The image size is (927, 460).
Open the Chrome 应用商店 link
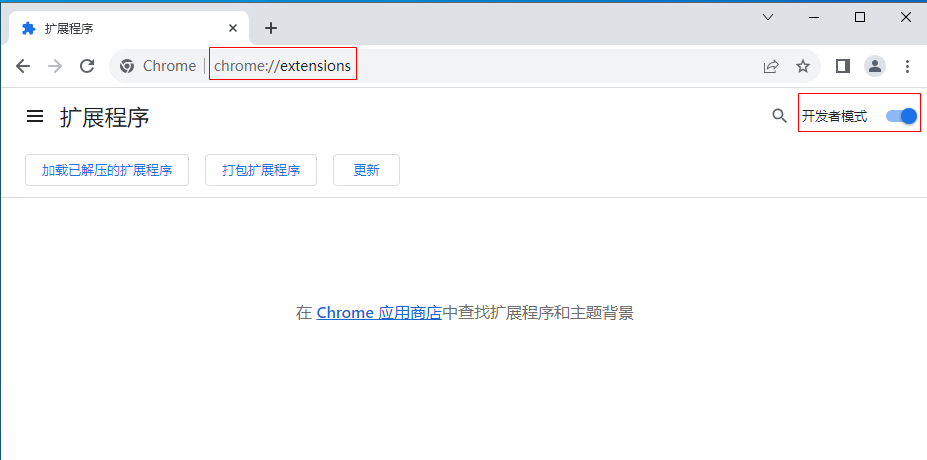[x=380, y=313]
